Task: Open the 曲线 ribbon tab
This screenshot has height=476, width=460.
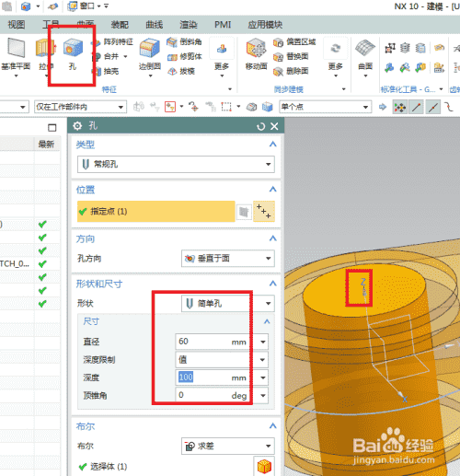Action: (x=154, y=24)
